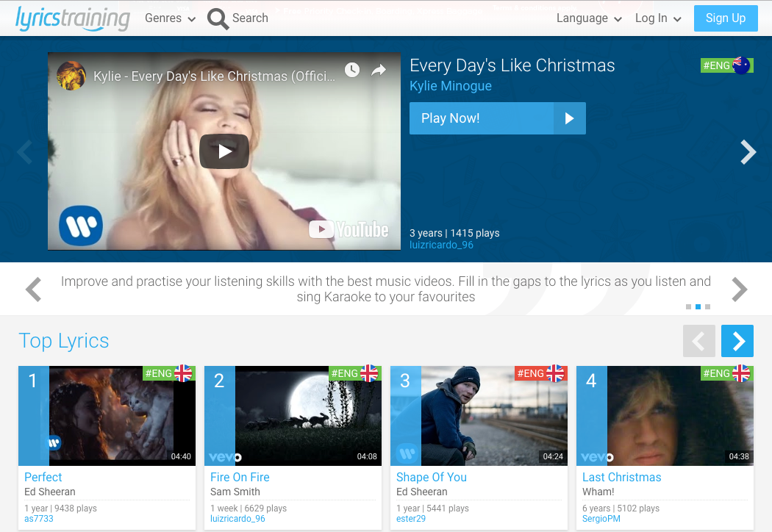Image resolution: width=772 pixels, height=532 pixels.
Task: Click the 'Ed Sheeran' text under Perfect
Action: coord(50,492)
